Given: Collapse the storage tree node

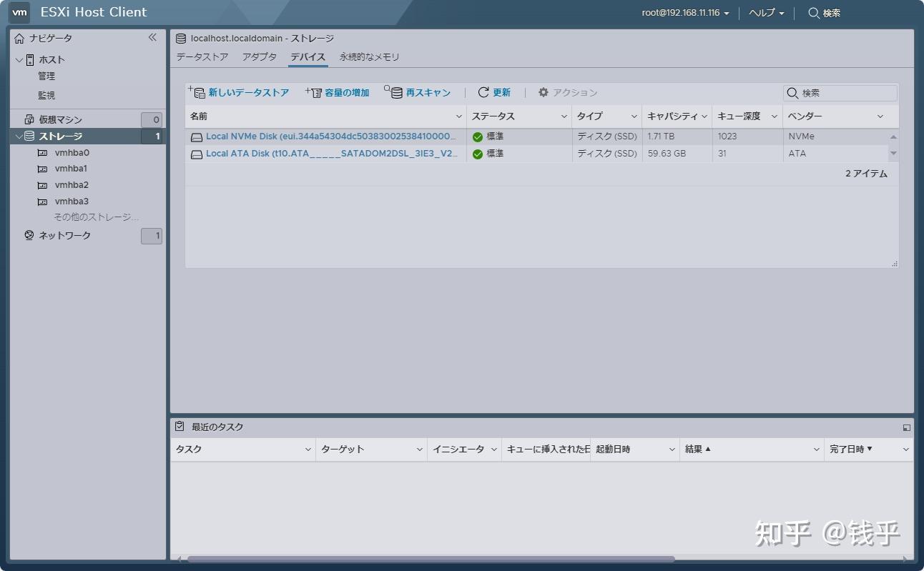Looking at the screenshot, I should tap(19, 136).
